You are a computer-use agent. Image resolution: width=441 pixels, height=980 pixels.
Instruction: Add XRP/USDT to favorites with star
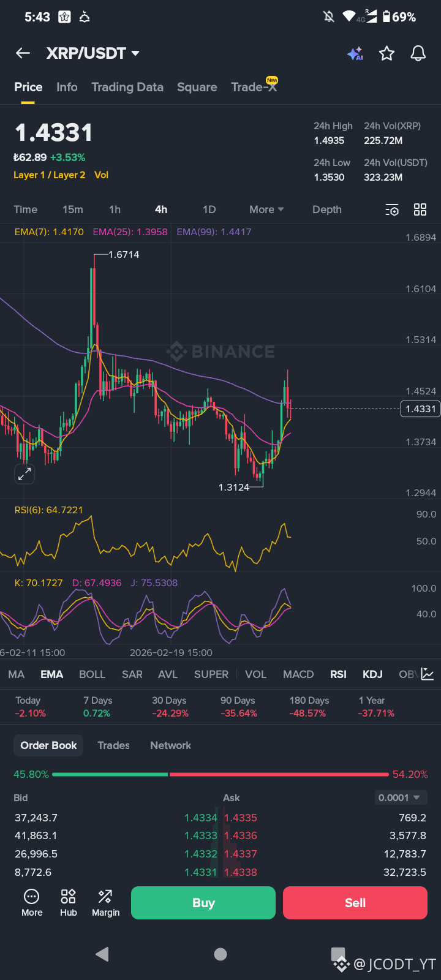pyautogui.click(x=386, y=53)
